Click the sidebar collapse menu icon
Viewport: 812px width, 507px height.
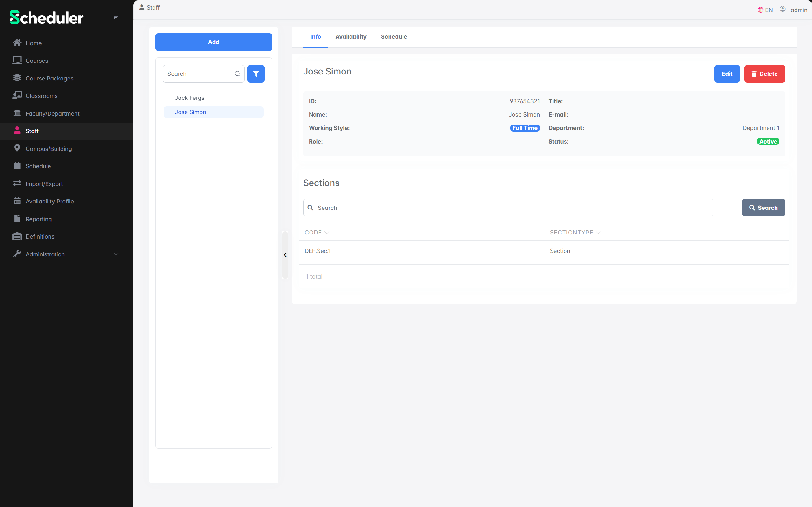[116, 17]
